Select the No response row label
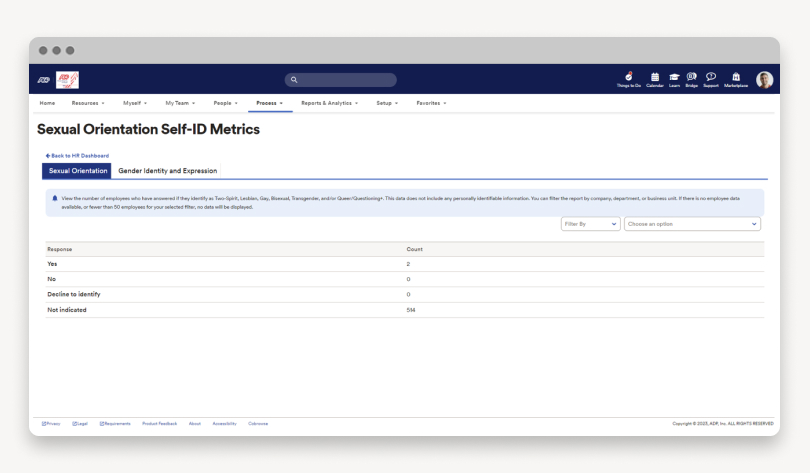This screenshot has width=810, height=473. 52,279
